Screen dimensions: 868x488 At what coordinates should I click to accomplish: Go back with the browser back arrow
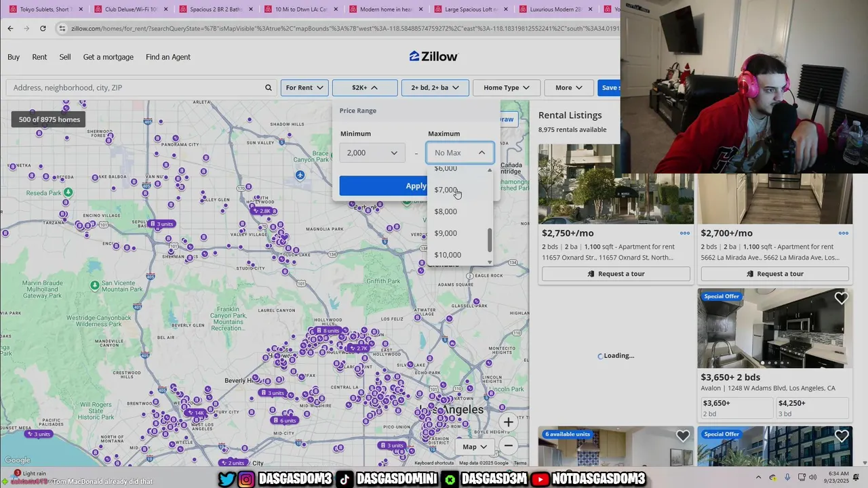coord(10,28)
